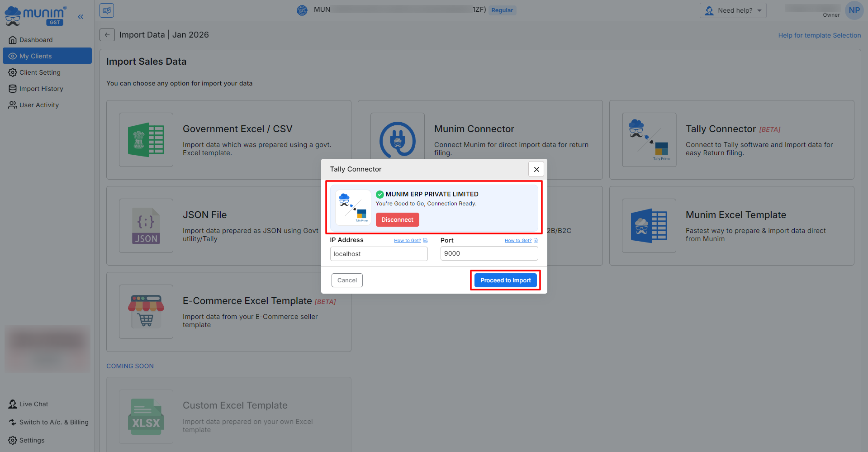Open How to Get link for Port

tap(518, 241)
